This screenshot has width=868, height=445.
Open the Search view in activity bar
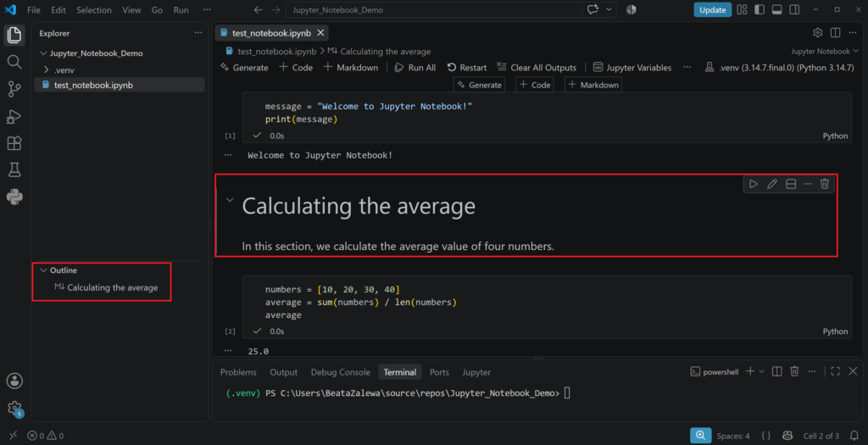[14, 62]
